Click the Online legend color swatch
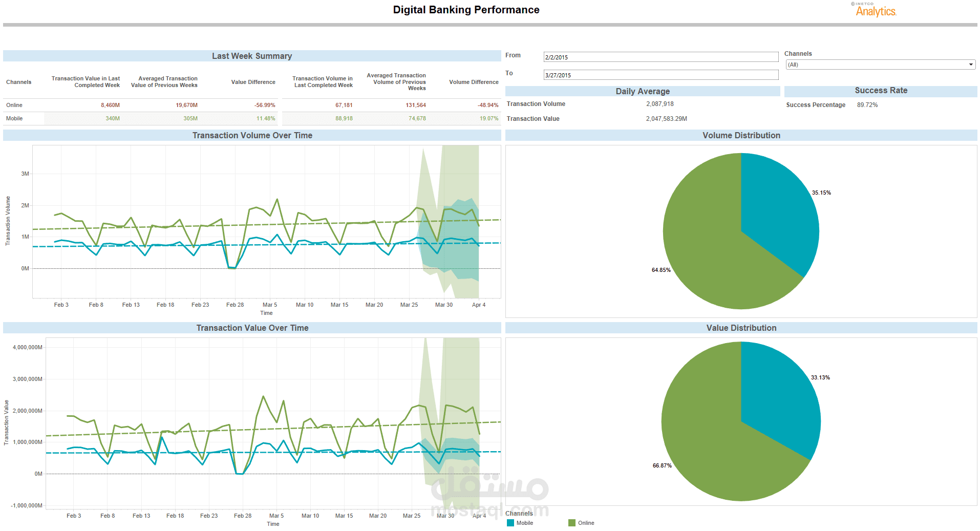 coord(572,523)
